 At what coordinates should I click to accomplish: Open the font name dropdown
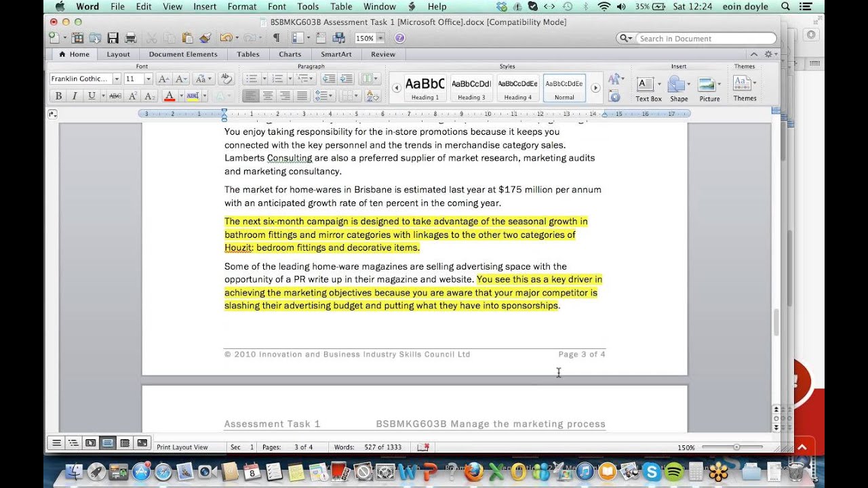pyautogui.click(x=117, y=79)
